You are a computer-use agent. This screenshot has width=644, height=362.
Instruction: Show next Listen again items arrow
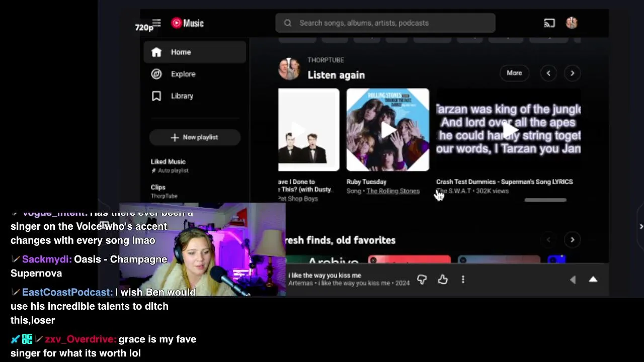tap(572, 73)
